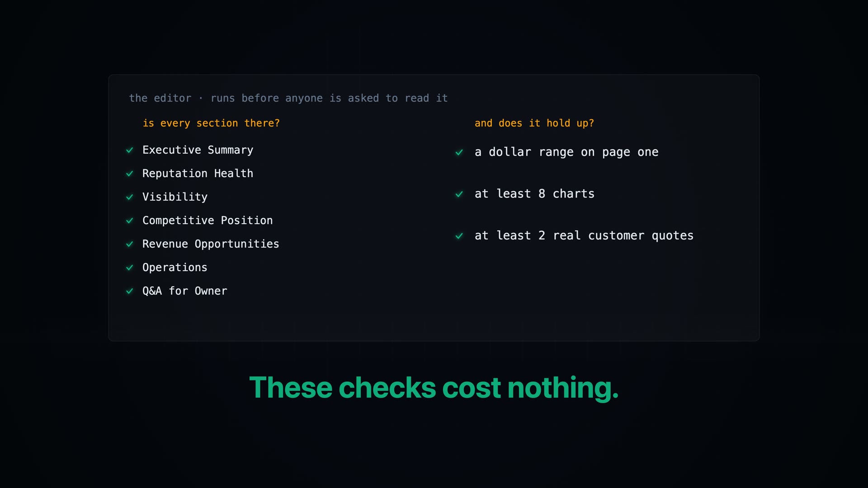Click the Revenue Opportunities label
The image size is (868, 488).
click(211, 244)
